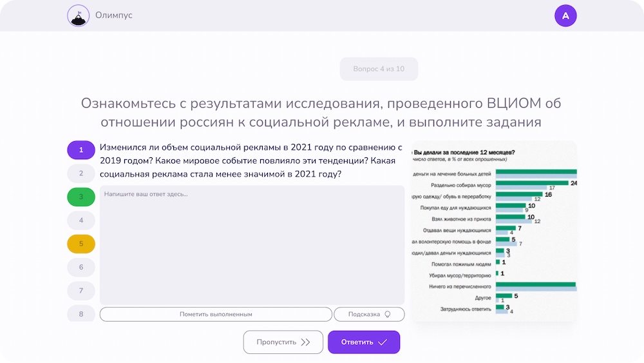644x363 pixels.
Task: Open the user avatar with the letter A
Action: (x=565, y=15)
